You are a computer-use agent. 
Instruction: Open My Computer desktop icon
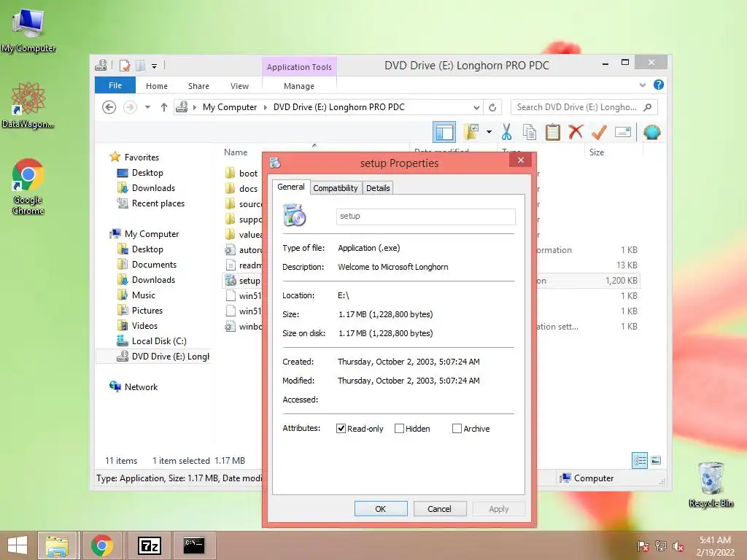(x=28, y=29)
